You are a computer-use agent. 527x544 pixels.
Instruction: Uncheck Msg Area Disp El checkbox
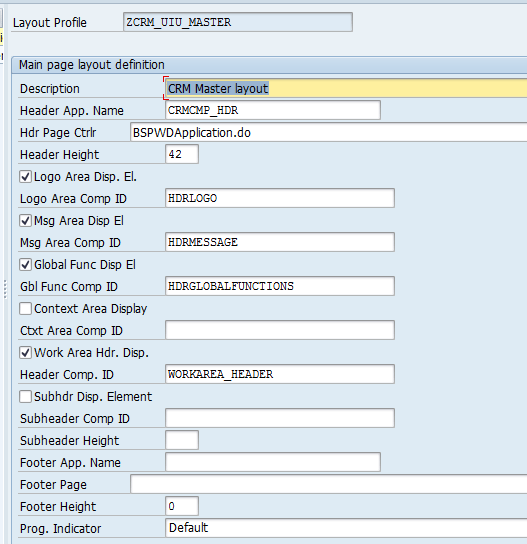point(25,221)
